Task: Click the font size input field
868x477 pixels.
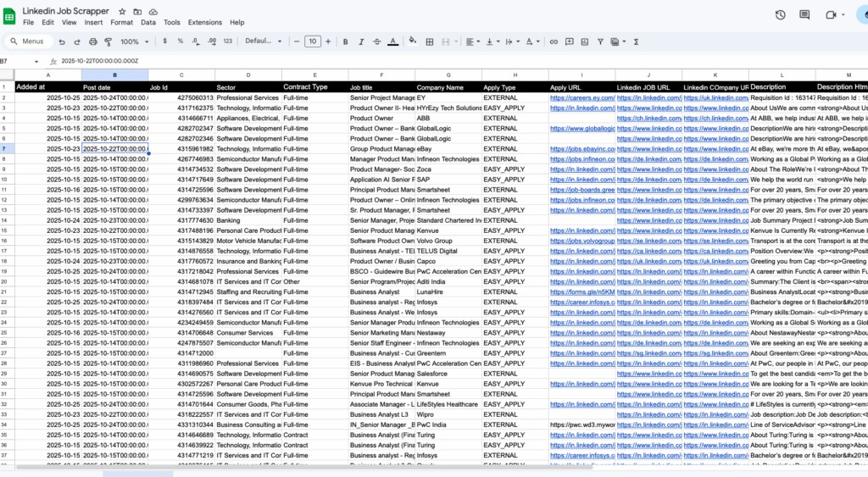Action: point(312,42)
